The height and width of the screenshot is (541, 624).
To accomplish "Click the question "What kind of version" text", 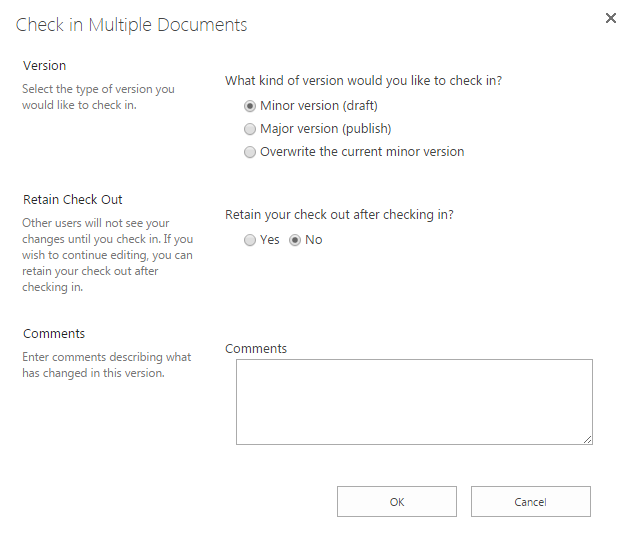I will coord(363,81).
